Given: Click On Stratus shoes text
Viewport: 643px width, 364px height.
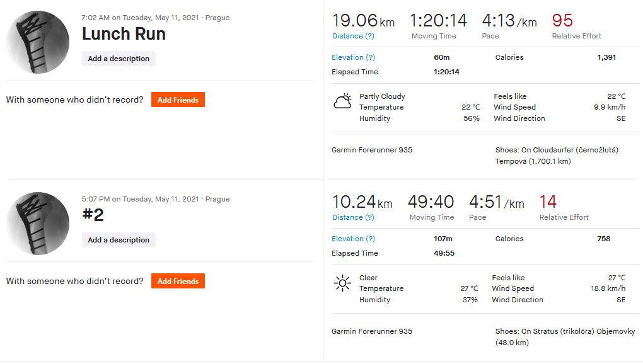Looking at the screenshot, I should [565, 337].
